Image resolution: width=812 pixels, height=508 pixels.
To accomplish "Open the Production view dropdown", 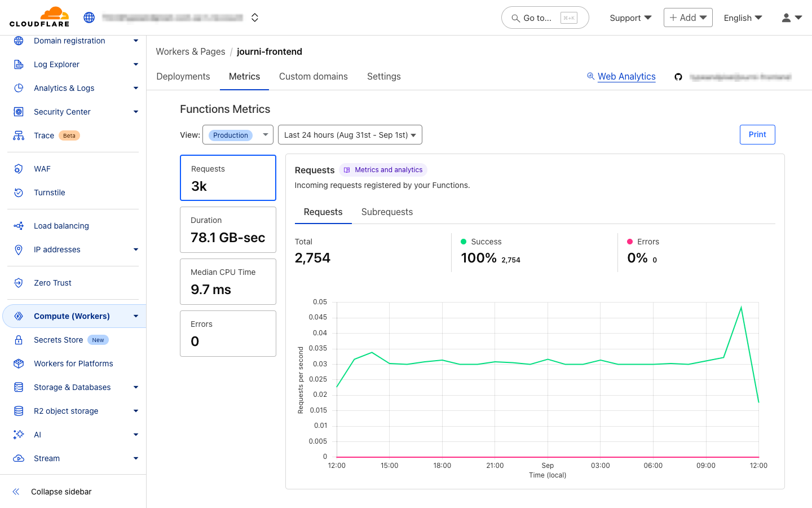I will pyautogui.click(x=238, y=135).
